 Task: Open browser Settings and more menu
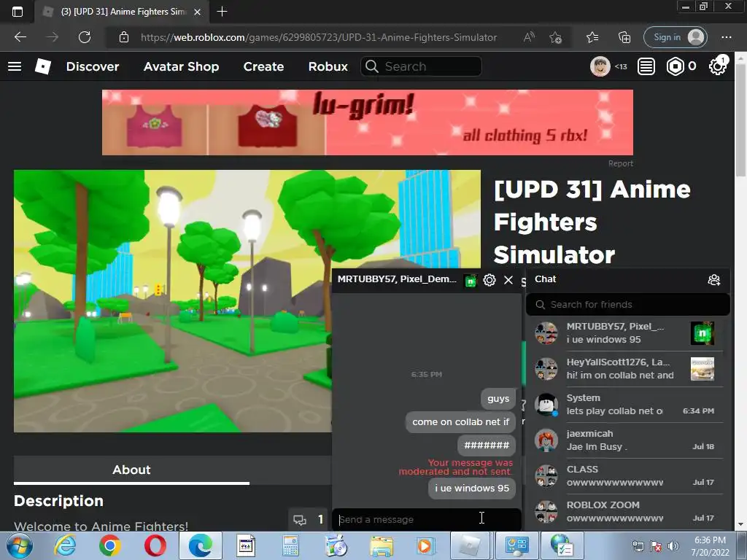[726, 37]
